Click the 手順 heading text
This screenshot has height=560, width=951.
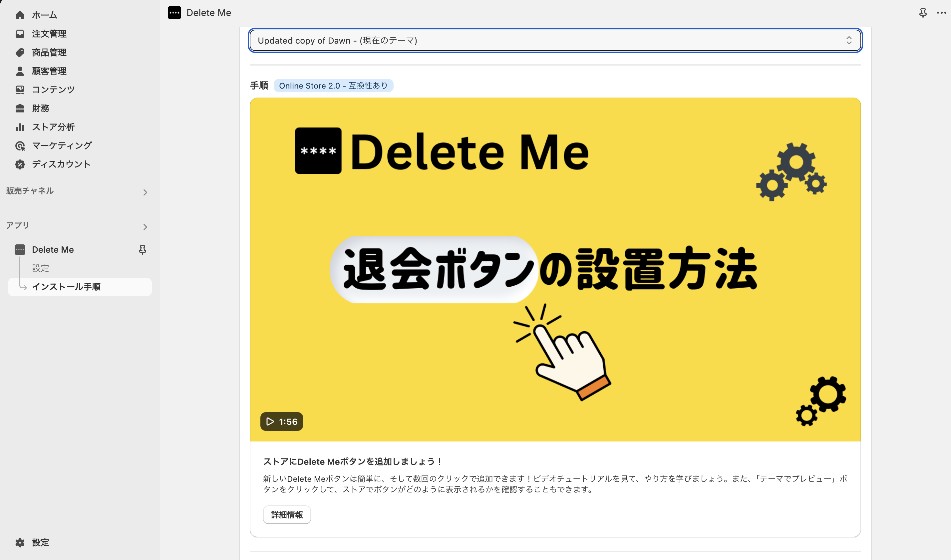tap(259, 86)
